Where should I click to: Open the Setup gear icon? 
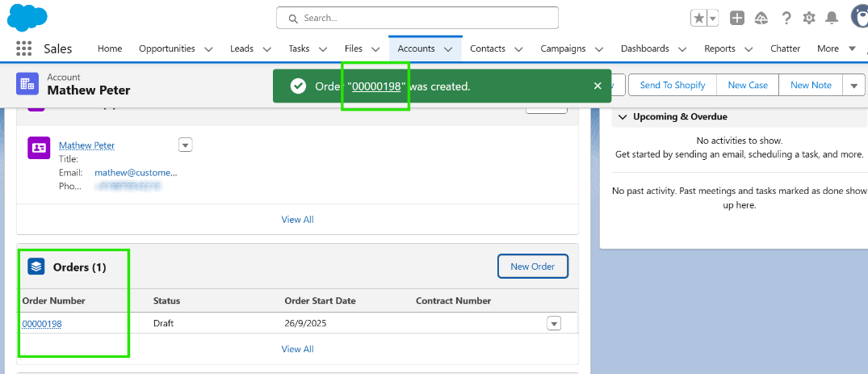click(x=809, y=19)
